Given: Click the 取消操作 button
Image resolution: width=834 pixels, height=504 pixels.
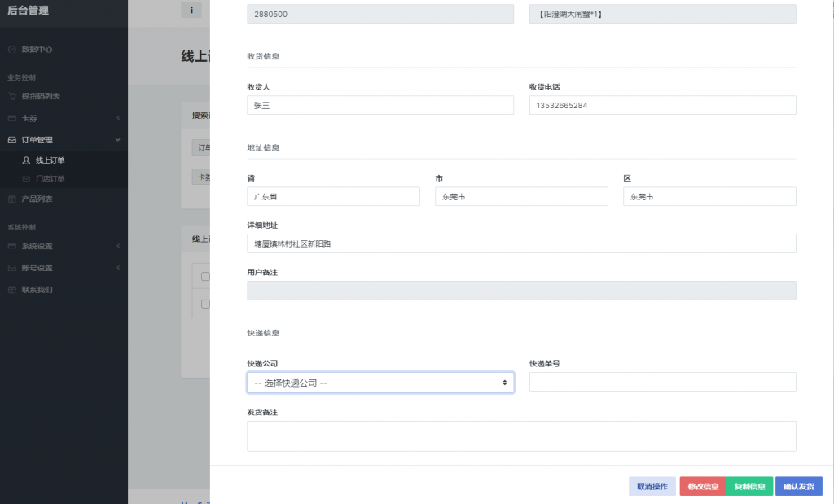Looking at the screenshot, I should 652,486.
